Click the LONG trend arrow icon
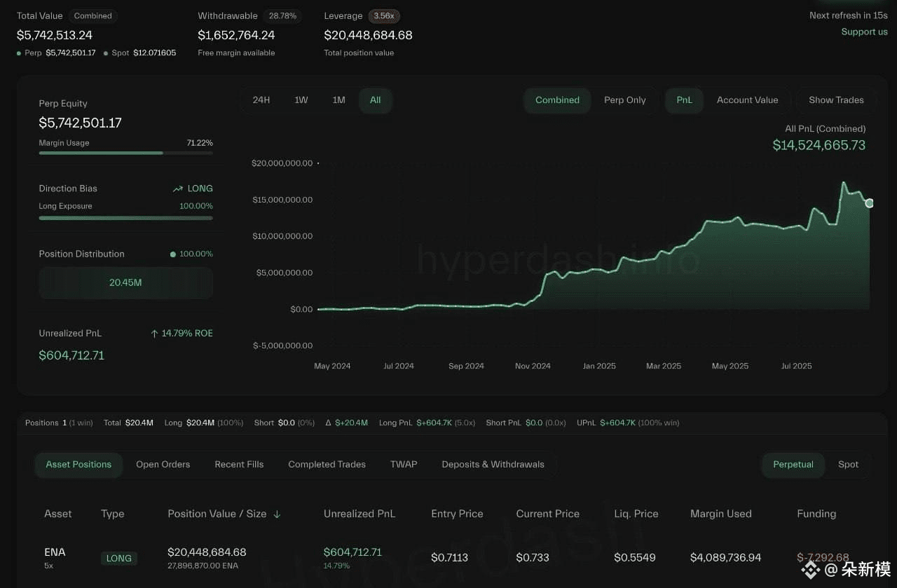Screen dimensions: 897x588 coord(178,189)
